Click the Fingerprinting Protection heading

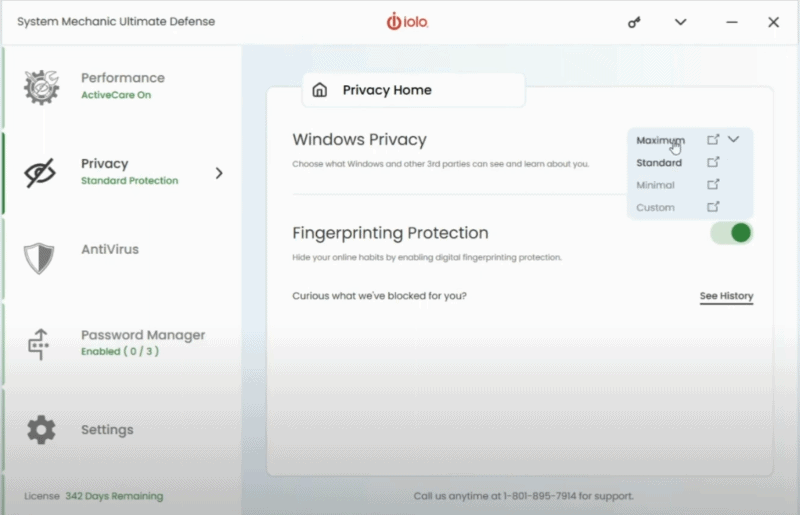[x=390, y=233]
